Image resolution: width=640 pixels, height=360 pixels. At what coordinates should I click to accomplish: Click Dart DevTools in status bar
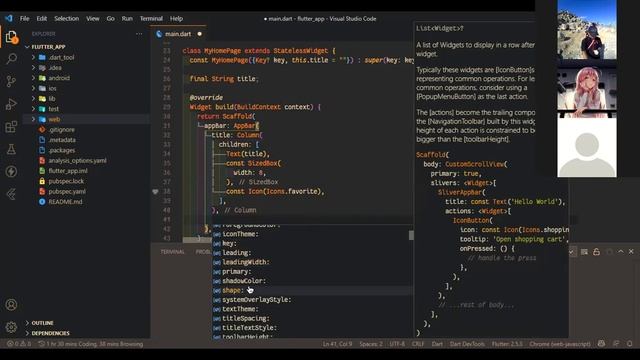click(x=467, y=344)
